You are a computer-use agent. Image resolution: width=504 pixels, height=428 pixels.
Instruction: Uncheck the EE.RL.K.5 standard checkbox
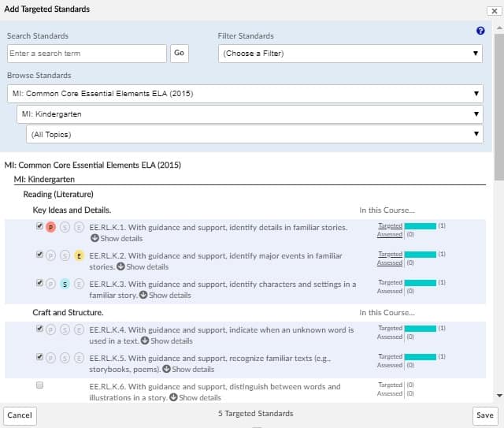coord(39,356)
